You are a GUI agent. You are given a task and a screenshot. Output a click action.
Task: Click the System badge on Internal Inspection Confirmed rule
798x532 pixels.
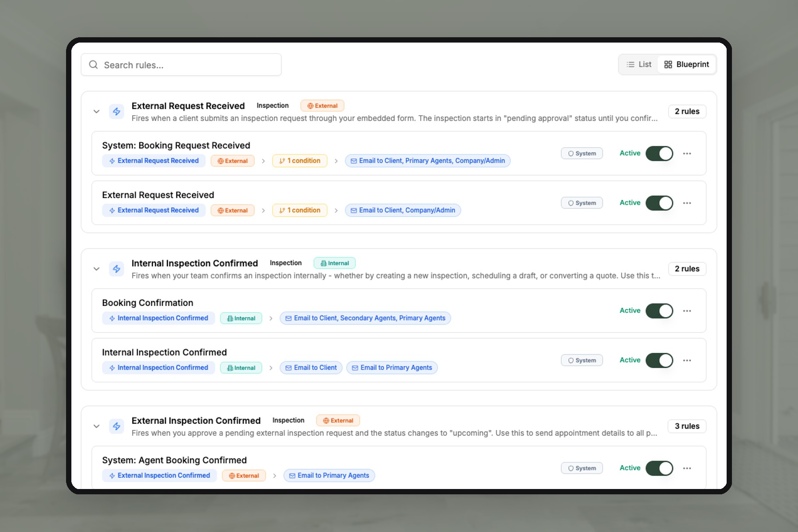pos(582,360)
